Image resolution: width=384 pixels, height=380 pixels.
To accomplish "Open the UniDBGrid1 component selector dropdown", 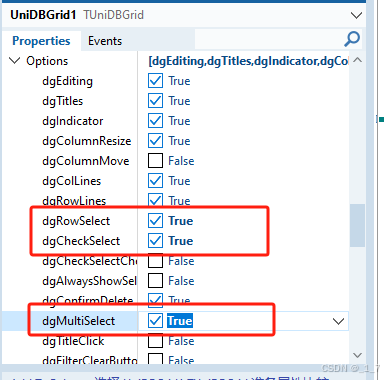I will 356,15.
